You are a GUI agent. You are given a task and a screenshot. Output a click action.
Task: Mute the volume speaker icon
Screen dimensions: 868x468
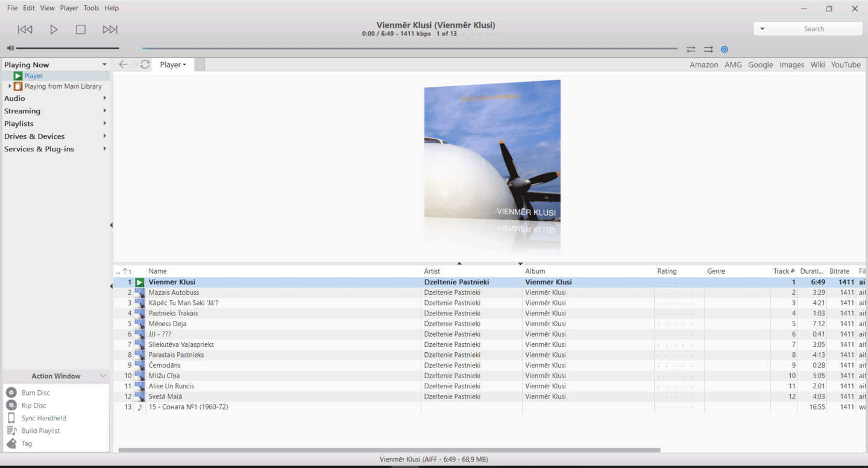10,48
